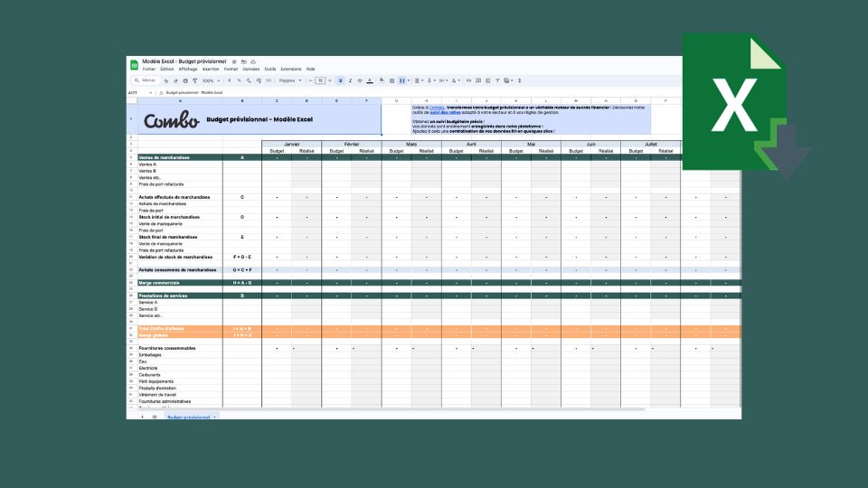
Task: Open the merge cells dropdown arrow
Action: 409,80
